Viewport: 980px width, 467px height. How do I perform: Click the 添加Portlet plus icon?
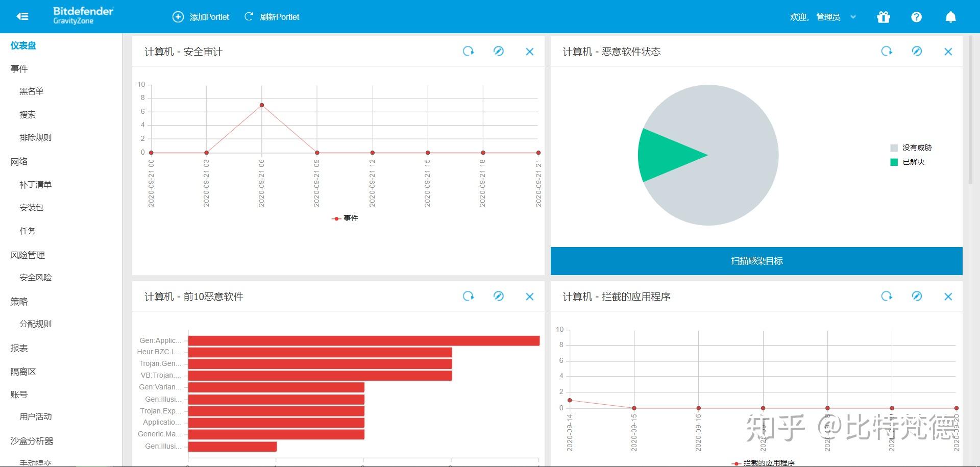click(178, 17)
